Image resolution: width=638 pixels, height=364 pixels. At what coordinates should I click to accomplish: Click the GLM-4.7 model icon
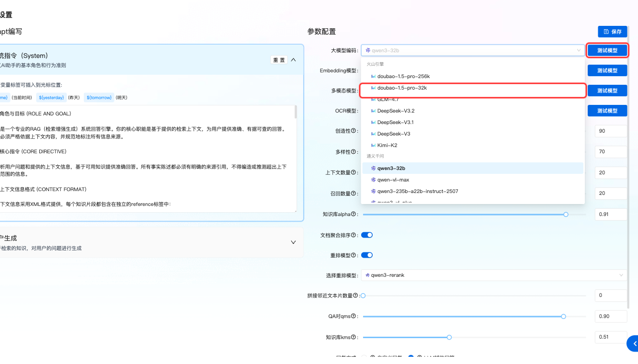[x=374, y=99]
